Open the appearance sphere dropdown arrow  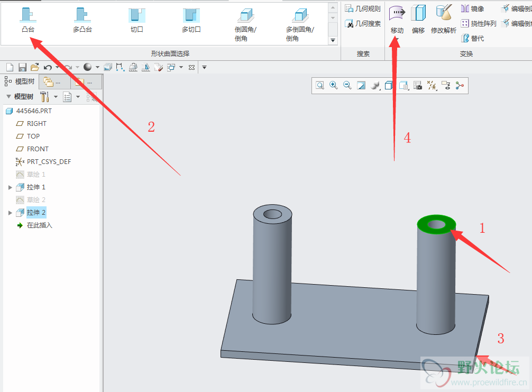(x=97, y=67)
